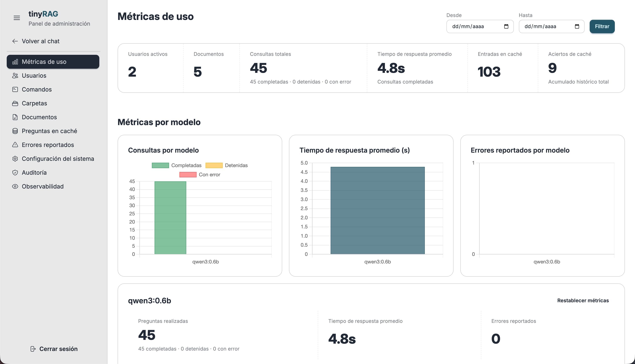Click the terminal icon for Comandos
The width and height of the screenshot is (635, 364).
(x=15, y=89)
